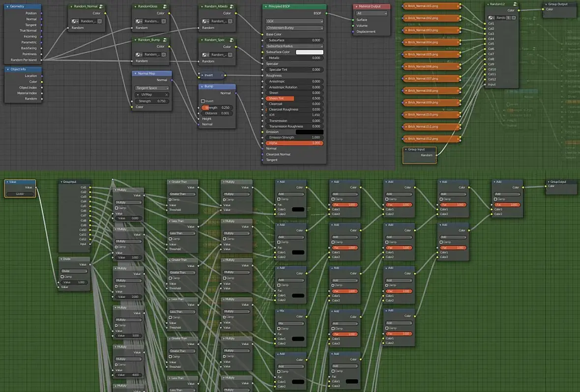The height and width of the screenshot is (392, 580).
Task: Click the Base Color input socket
Action: click(x=262, y=34)
